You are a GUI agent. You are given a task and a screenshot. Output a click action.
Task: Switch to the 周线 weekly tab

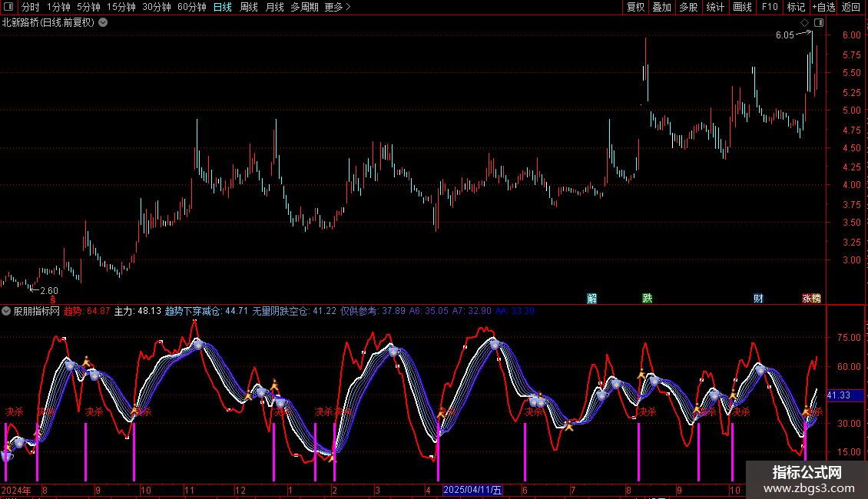249,7
